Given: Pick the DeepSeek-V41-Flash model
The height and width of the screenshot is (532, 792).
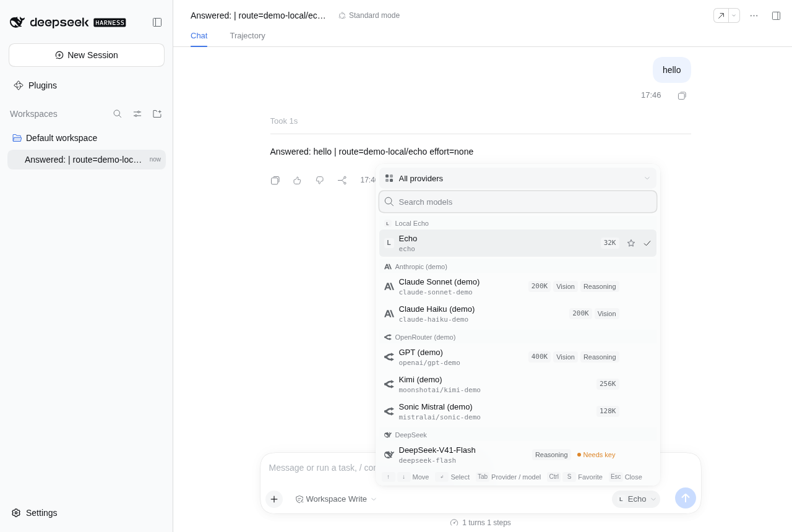Looking at the screenshot, I should 518,455.
